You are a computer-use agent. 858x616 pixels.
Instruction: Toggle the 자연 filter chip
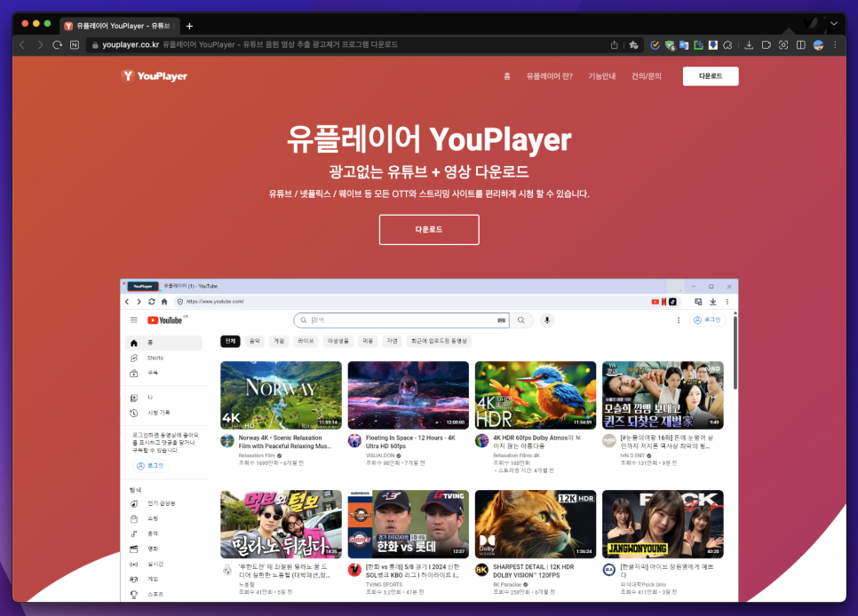[393, 340]
